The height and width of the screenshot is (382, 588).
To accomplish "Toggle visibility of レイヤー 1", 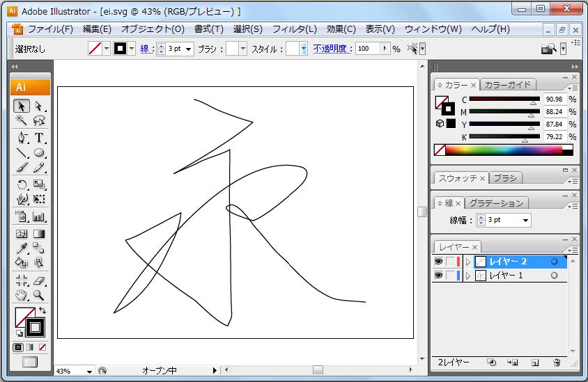I will tap(438, 276).
